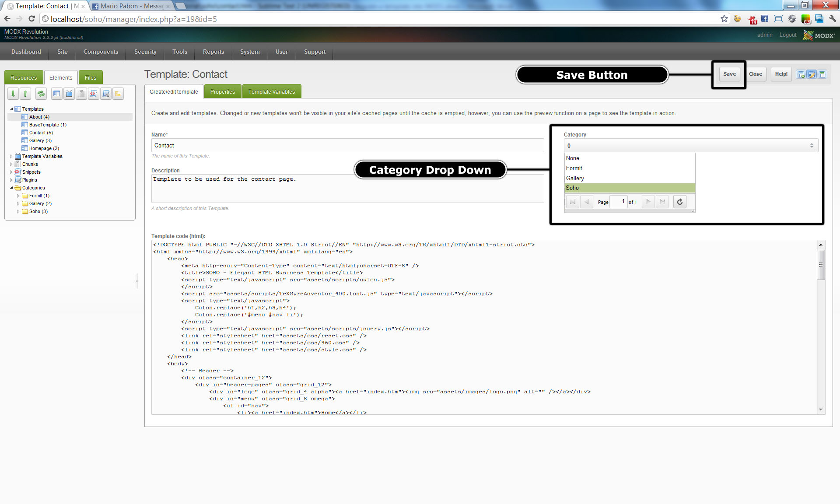The height and width of the screenshot is (504, 840).
Task: Click the template Name input field
Action: tap(347, 145)
